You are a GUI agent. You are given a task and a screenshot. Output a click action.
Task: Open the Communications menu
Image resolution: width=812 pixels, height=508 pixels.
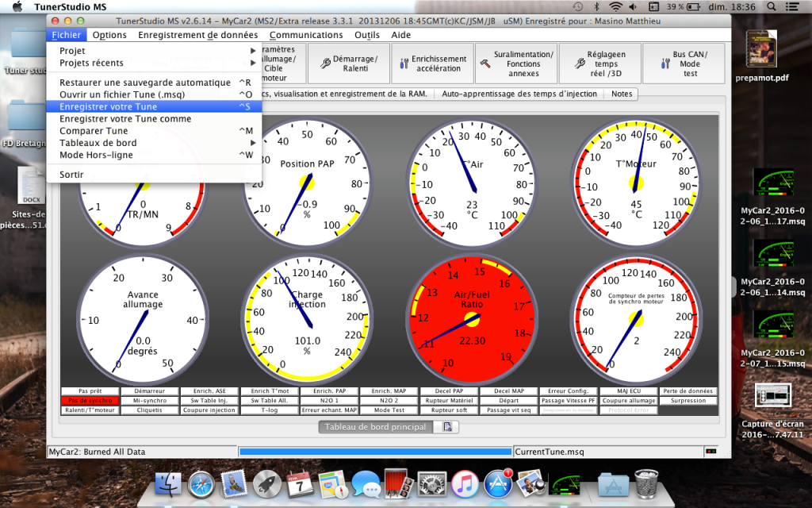(306, 35)
